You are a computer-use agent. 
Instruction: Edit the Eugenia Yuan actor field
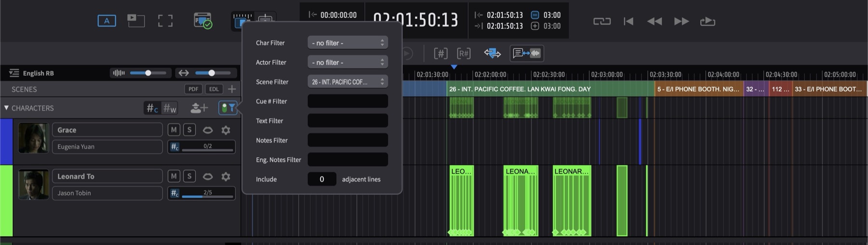coord(107,147)
